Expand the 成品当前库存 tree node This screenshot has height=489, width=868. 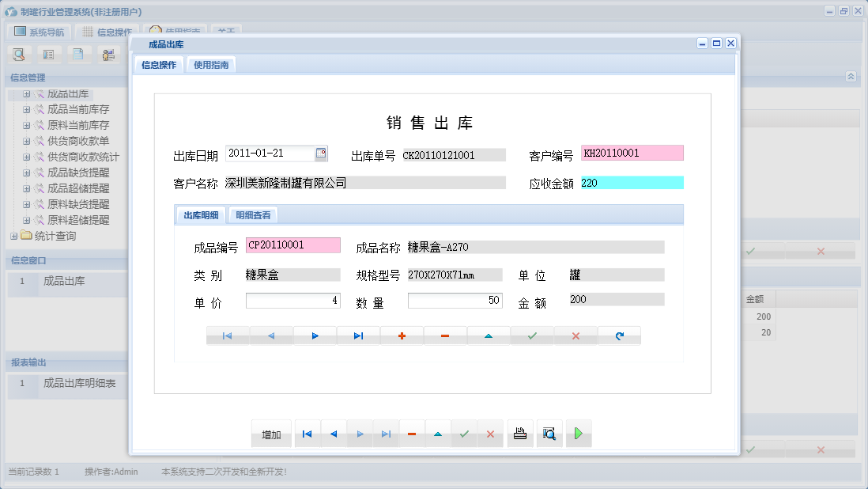click(x=26, y=109)
